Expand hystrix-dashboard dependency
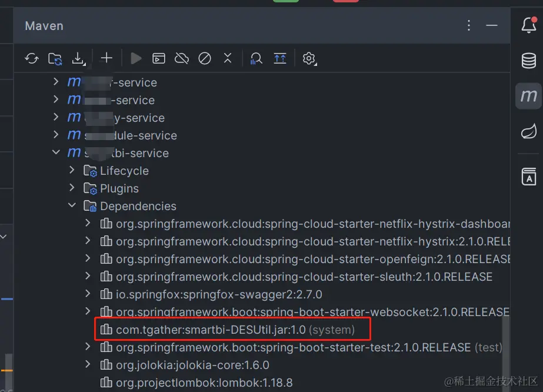 [88, 223]
